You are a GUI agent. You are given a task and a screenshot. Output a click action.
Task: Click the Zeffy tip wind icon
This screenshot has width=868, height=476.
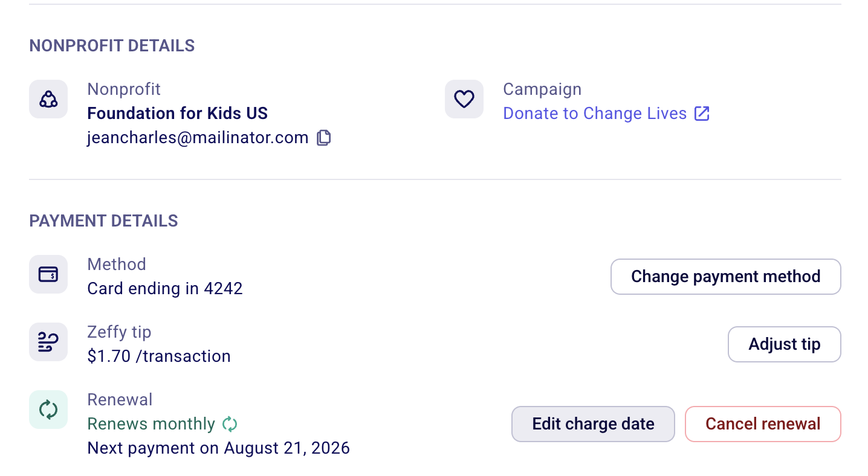pyautogui.click(x=48, y=342)
